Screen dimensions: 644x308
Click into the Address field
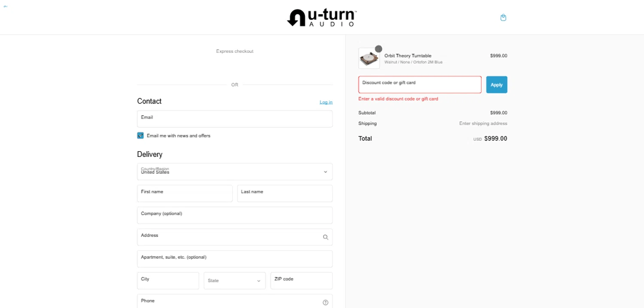click(x=235, y=237)
